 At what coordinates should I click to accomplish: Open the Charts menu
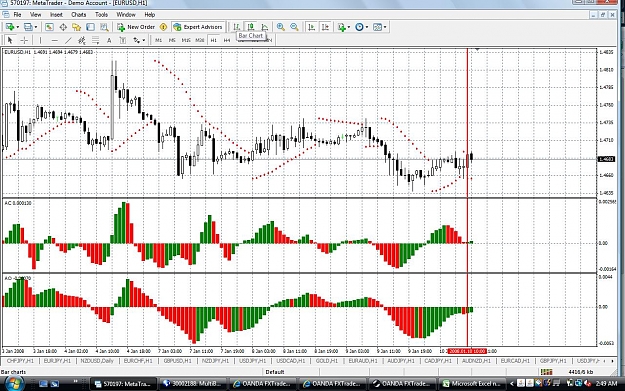point(79,15)
